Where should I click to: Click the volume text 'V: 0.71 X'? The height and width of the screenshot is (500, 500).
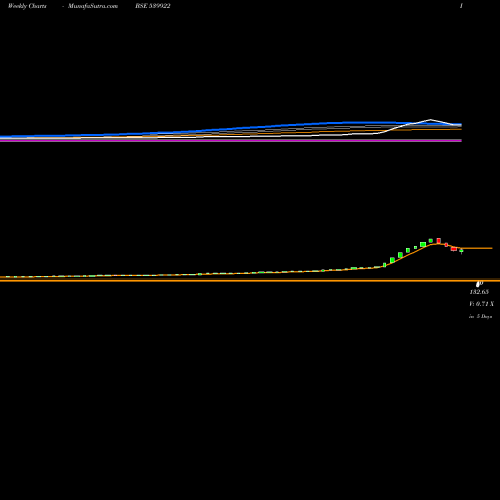(x=481, y=304)
